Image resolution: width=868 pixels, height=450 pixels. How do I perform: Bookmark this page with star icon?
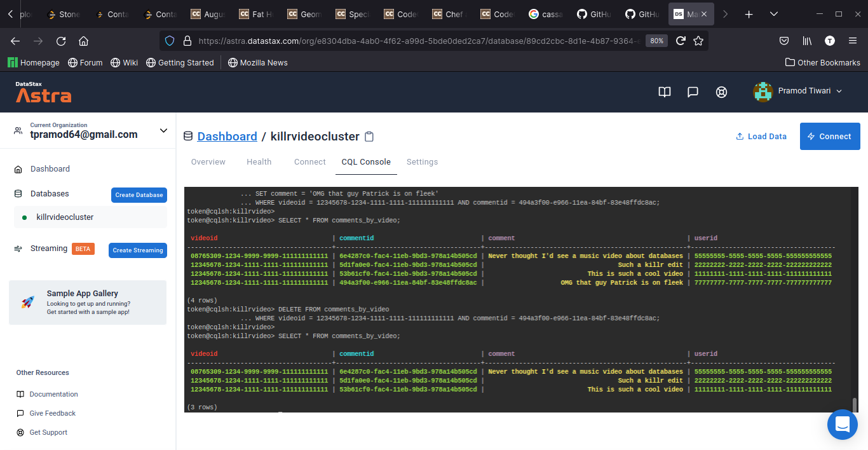click(698, 41)
